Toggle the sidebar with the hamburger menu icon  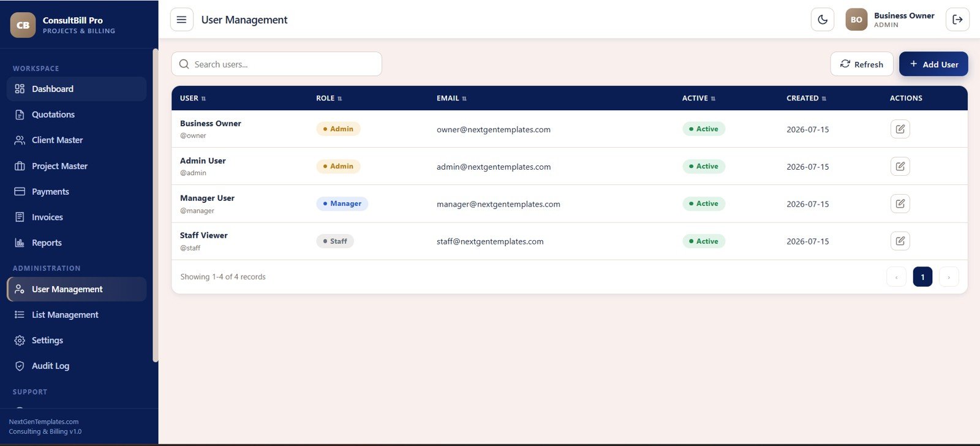(181, 20)
